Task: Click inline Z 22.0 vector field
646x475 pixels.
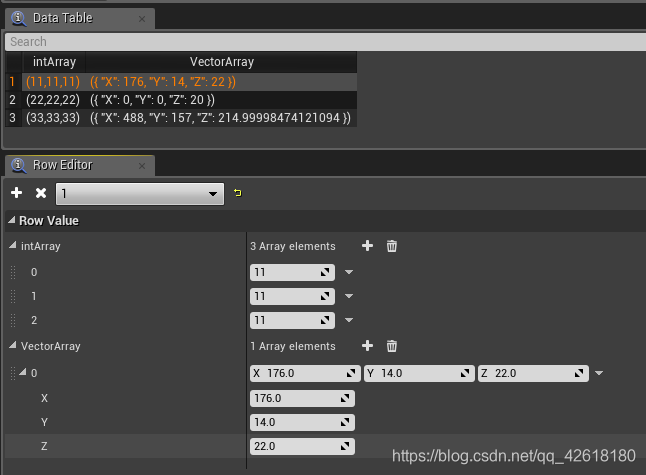Action: (x=533, y=373)
